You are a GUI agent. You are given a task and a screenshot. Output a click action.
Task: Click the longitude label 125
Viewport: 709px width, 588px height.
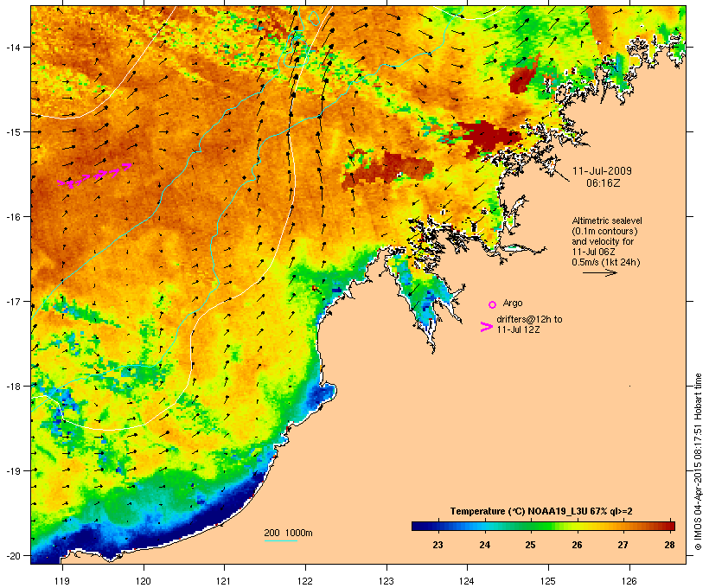[x=548, y=581]
